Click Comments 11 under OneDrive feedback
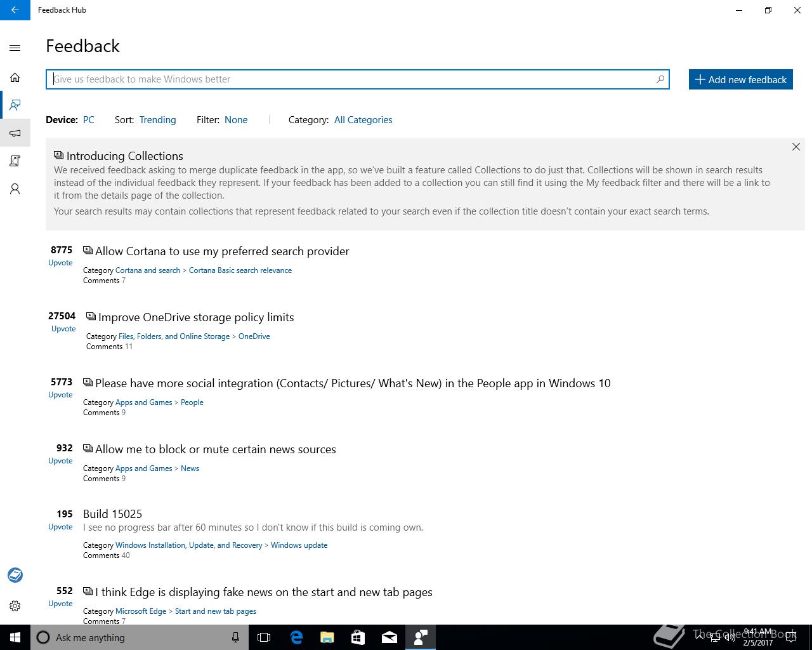Image resolution: width=812 pixels, height=650 pixels. (x=110, y=347)
